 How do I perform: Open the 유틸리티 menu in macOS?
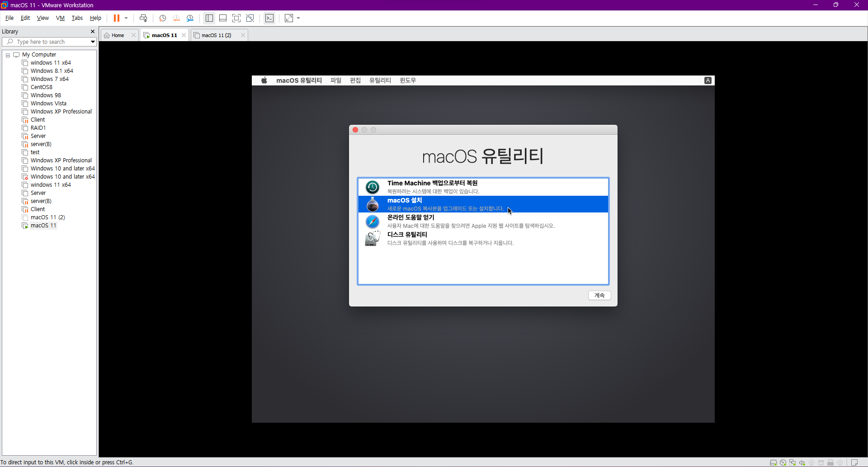tap(380, 80)
